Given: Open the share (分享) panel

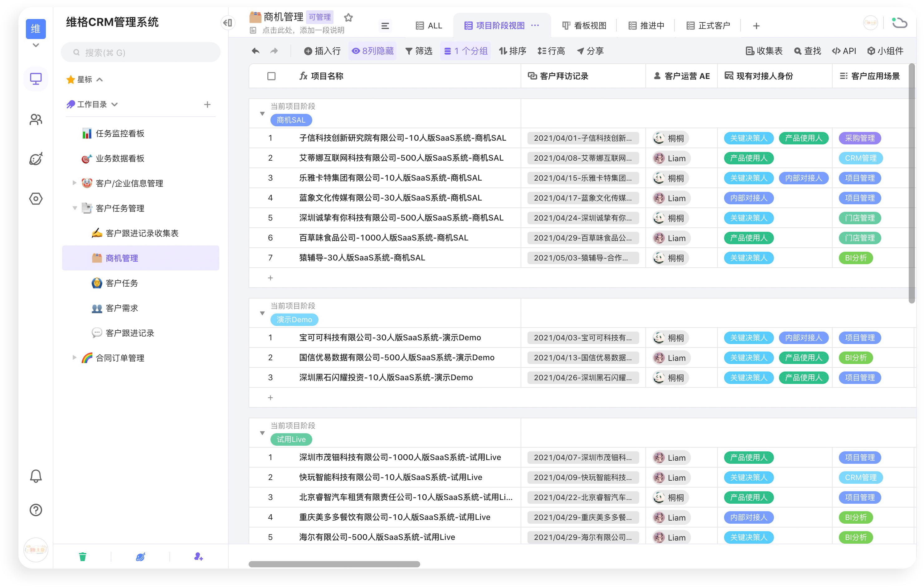Looking at the screenshot, I should point(591,51).
